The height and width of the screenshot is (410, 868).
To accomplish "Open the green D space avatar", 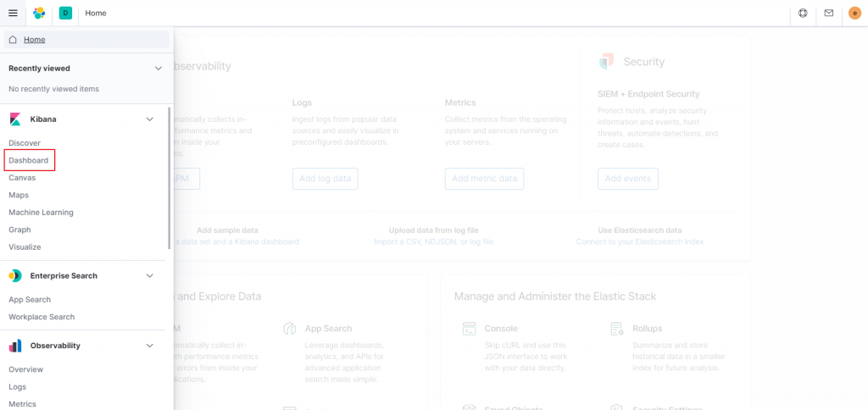I will 65,13.
